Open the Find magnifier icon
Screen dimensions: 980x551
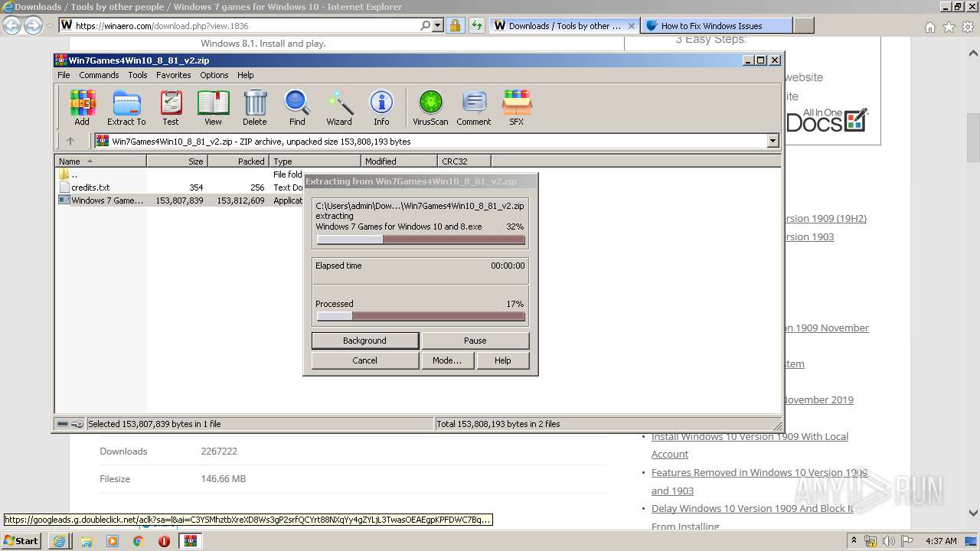(x=297, y=107)
